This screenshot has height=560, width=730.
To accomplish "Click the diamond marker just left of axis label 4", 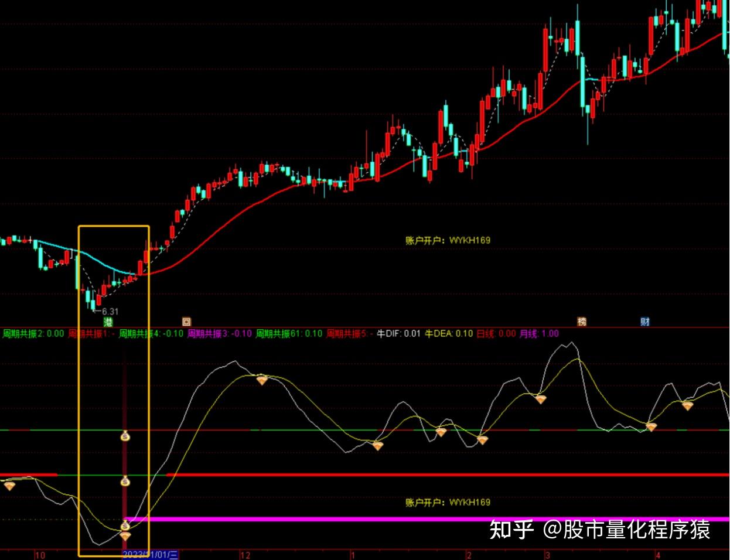I will [x=651, y=427].
